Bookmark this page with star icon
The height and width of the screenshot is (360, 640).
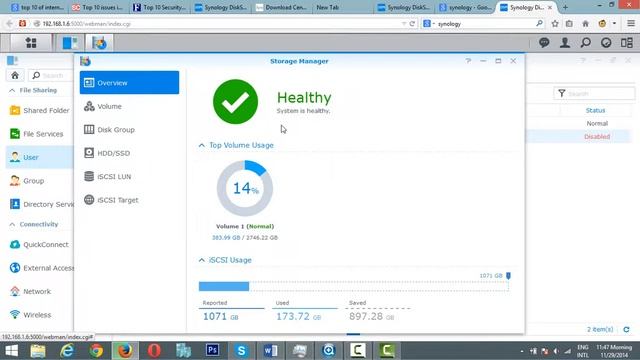click(x=555, y=24)
